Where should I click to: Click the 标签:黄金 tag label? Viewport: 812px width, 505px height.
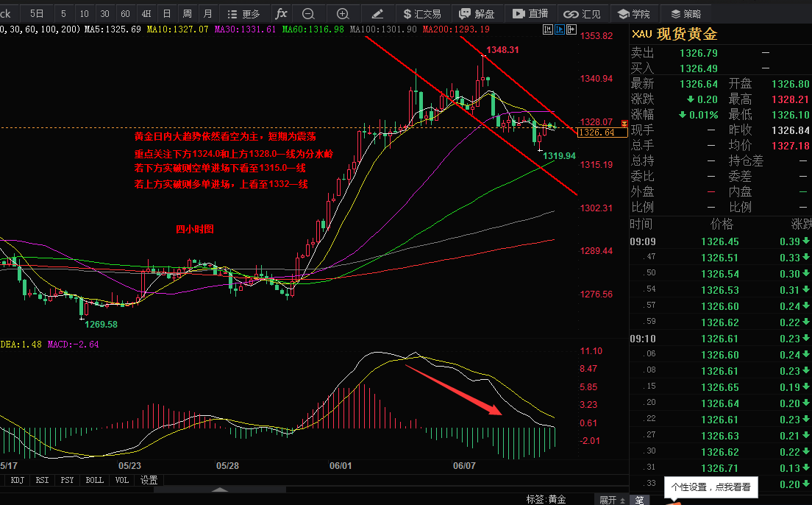[546, 499]
